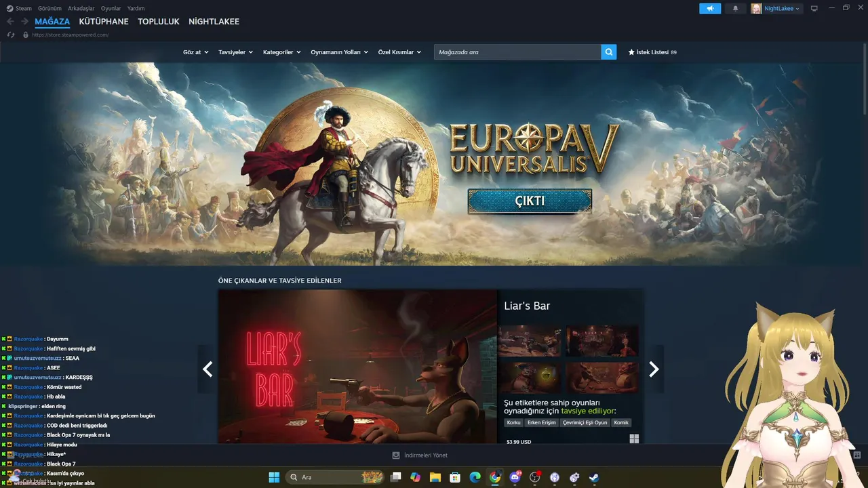Select the Erken Erişim tag

click(541, 423)
